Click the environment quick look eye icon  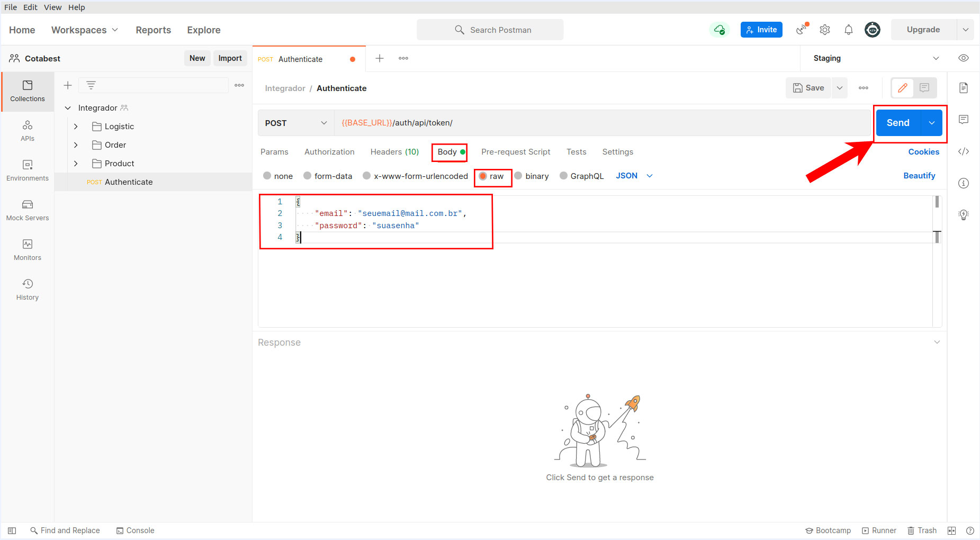click(964, 58)
